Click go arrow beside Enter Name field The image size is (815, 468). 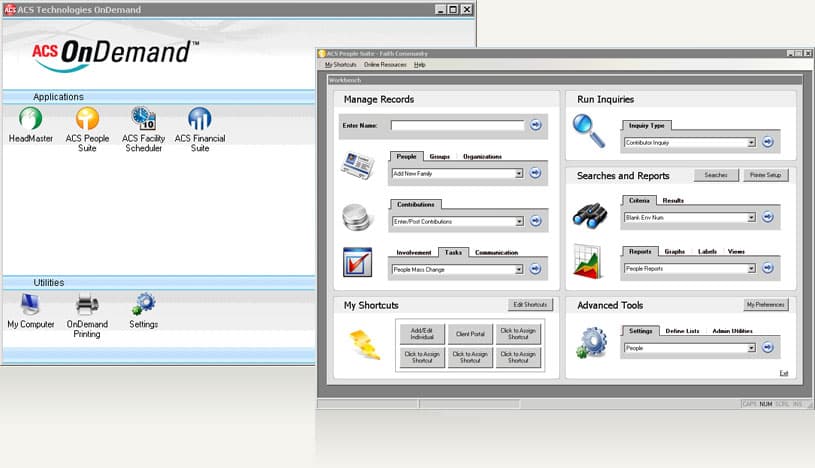coord(536,125)
